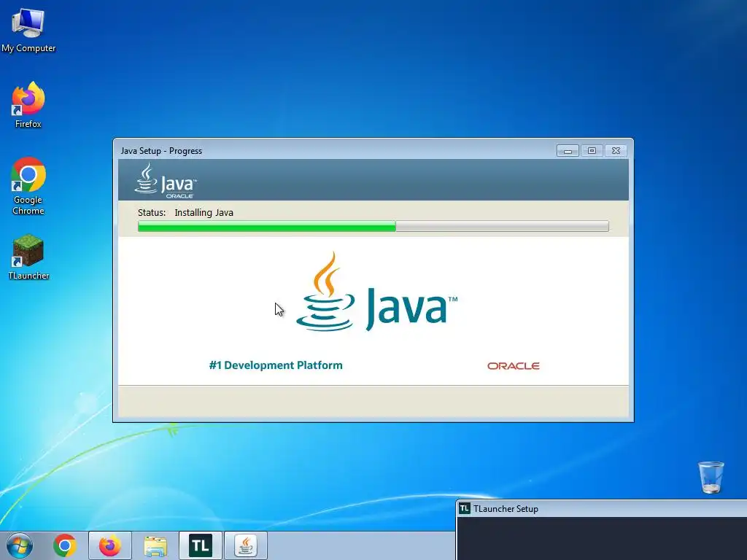Open Windows Explorer from the taskbar

(155, 545)
